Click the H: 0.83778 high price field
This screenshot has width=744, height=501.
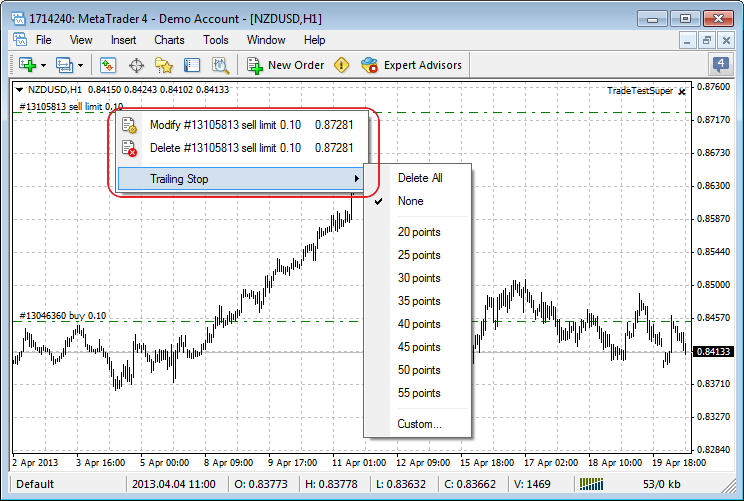coord(331,484)
